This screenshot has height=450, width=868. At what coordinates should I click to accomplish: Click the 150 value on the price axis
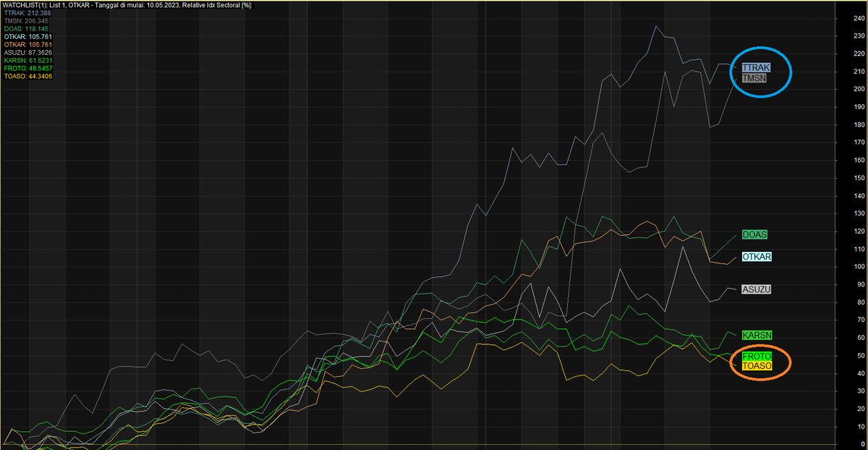click(x=859, y=178)
